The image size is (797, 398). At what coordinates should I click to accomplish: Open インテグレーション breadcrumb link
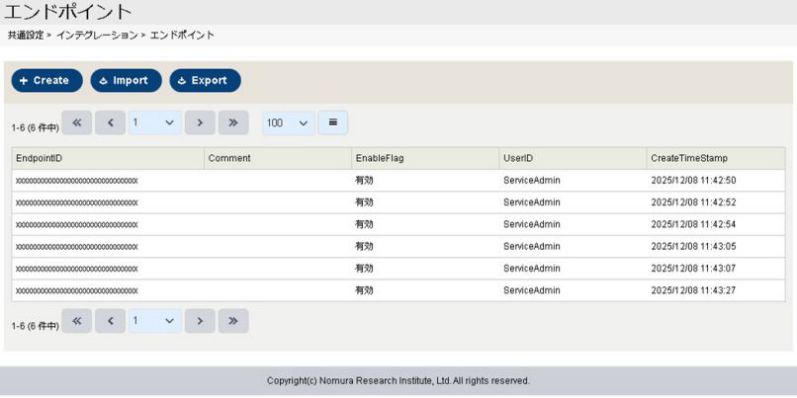pyautogui.click(x=97, y=36)
